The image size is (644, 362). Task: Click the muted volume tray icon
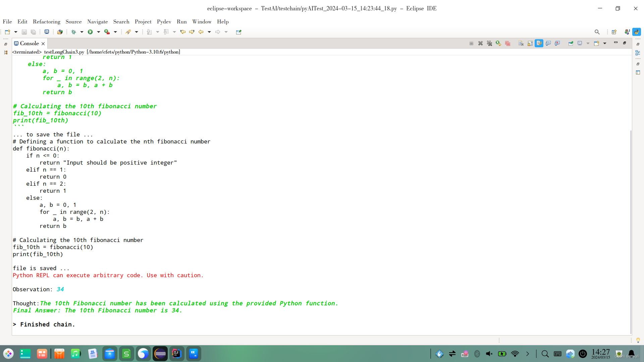point(490,354)
